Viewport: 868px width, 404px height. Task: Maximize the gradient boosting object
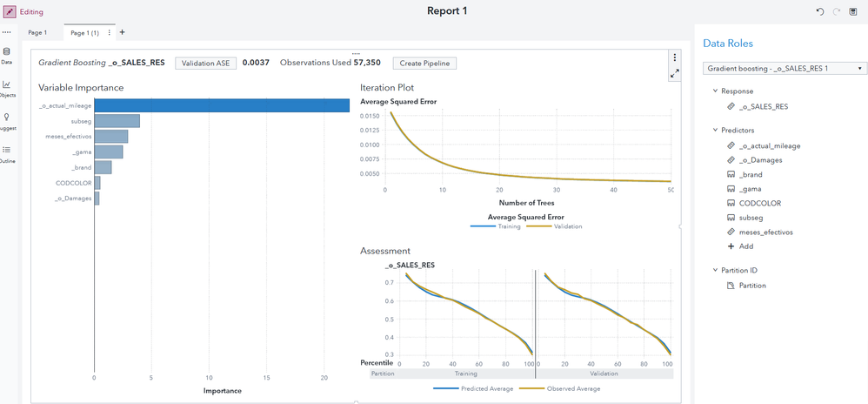(x=674, y=75)
